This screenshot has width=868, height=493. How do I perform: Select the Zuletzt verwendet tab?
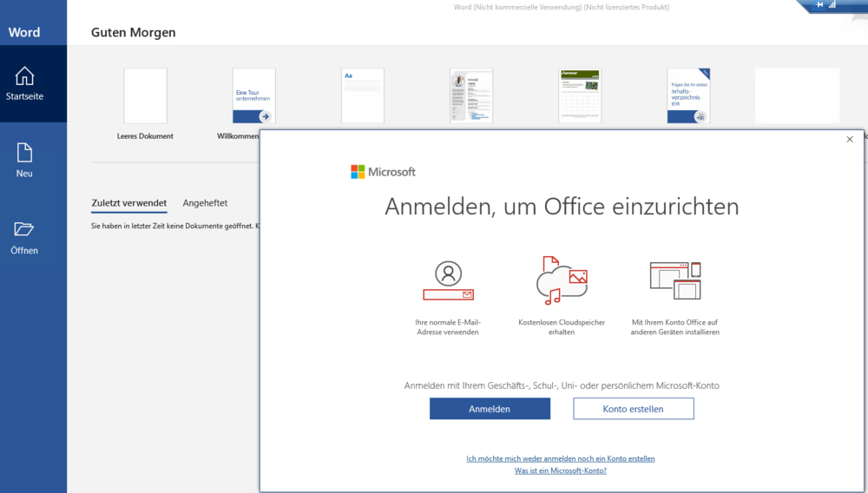pos(128,203)
